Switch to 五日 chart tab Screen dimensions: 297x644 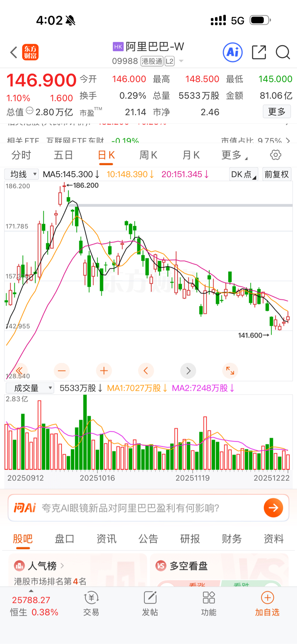(x=63, y=155)
